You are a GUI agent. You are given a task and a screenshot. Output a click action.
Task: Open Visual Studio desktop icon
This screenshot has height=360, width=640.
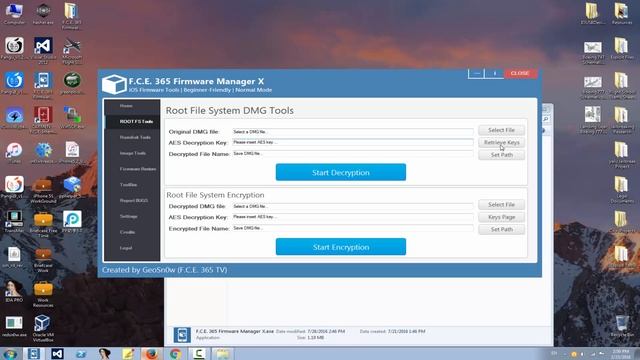click(x=43, y=50)
